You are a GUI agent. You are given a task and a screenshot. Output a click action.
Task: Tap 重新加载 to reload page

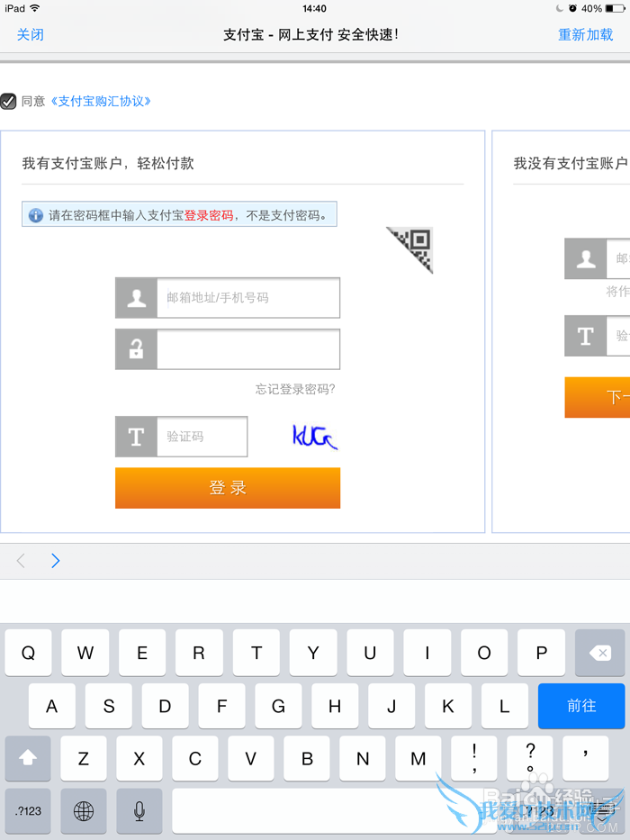tap(585, 35)
